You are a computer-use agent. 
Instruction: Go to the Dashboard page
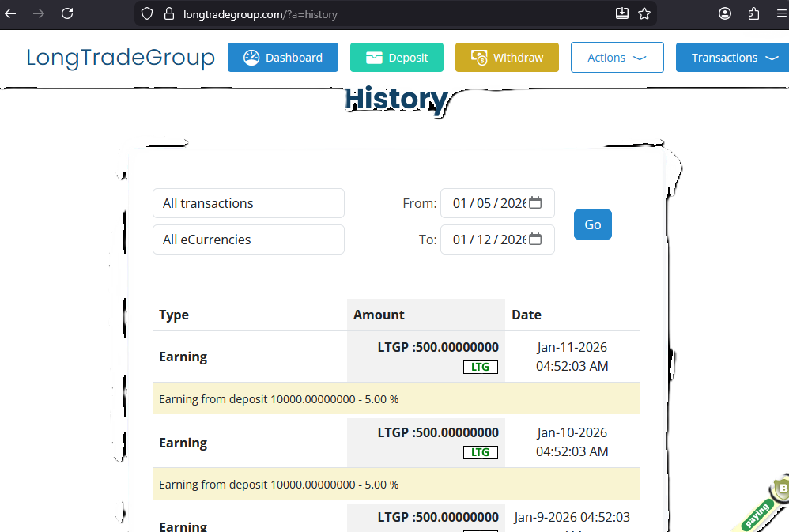point(282,58)
